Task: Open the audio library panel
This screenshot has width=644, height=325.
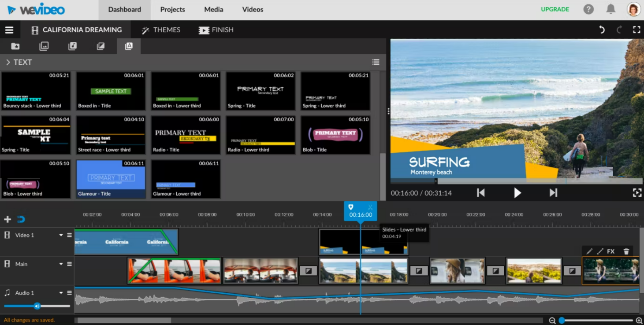Action: (x=72, y=46)
